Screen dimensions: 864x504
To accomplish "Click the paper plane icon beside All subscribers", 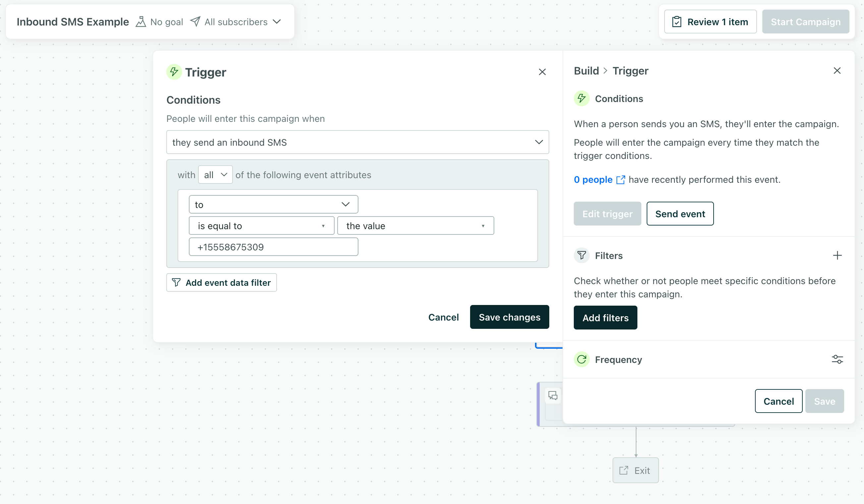I will click(x=195, y=21).
